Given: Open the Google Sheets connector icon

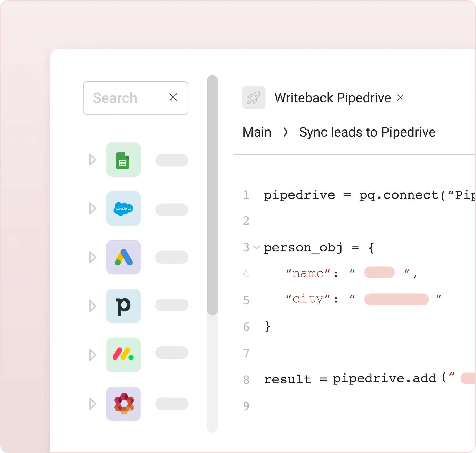Looking at the screenshot, I should point(123,160).
